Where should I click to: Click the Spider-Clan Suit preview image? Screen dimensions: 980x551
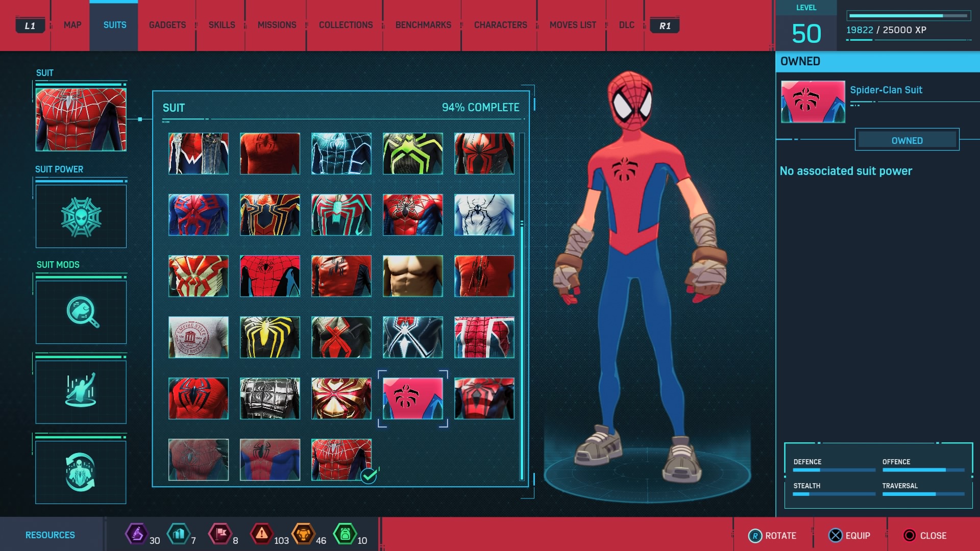click(x=813, y=102)
